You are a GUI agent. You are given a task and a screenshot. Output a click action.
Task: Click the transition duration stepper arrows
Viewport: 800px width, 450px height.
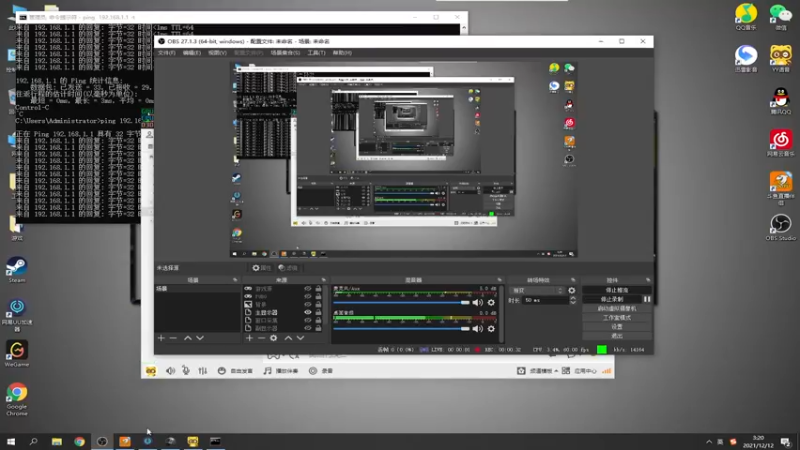572,301
